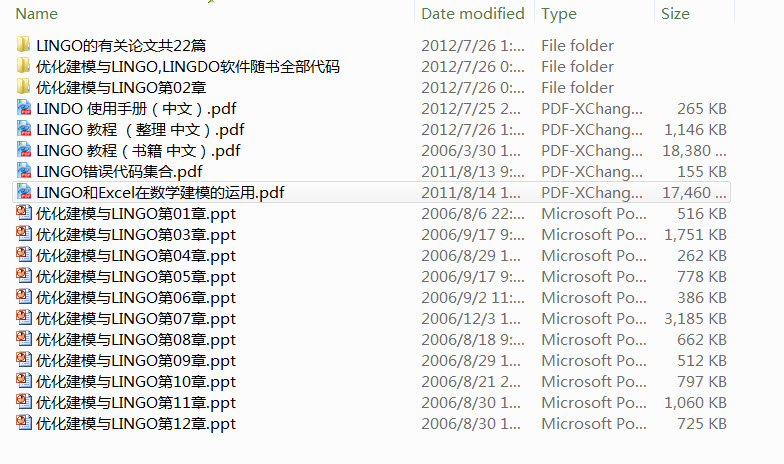Sort files by the Name column header
Image resolution: width=784 pixels, height=464 pixels.
click(37, 14)
